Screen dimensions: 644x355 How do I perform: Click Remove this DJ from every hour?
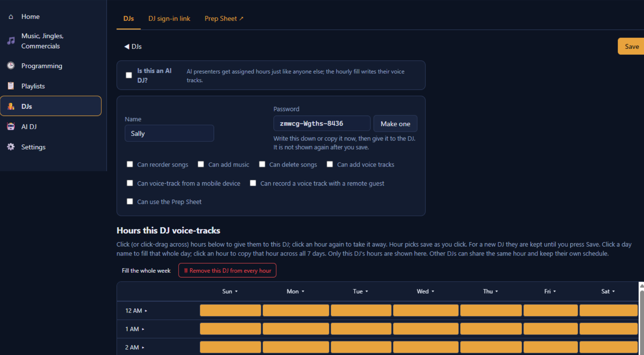point(227,271)
